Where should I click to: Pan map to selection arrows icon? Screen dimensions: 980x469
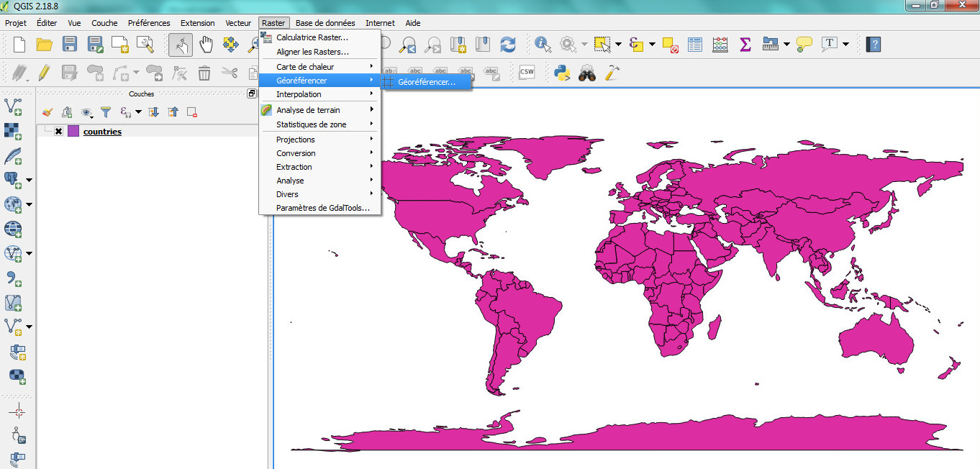231,45
